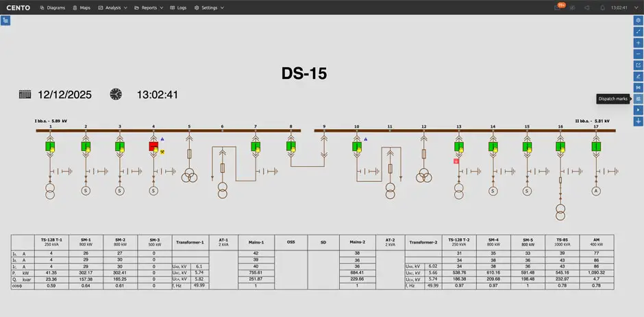The height and width of the screenshot is (317, 644).
Task: Click the S motor symbol on feeder 2
Action: [86, 191]
